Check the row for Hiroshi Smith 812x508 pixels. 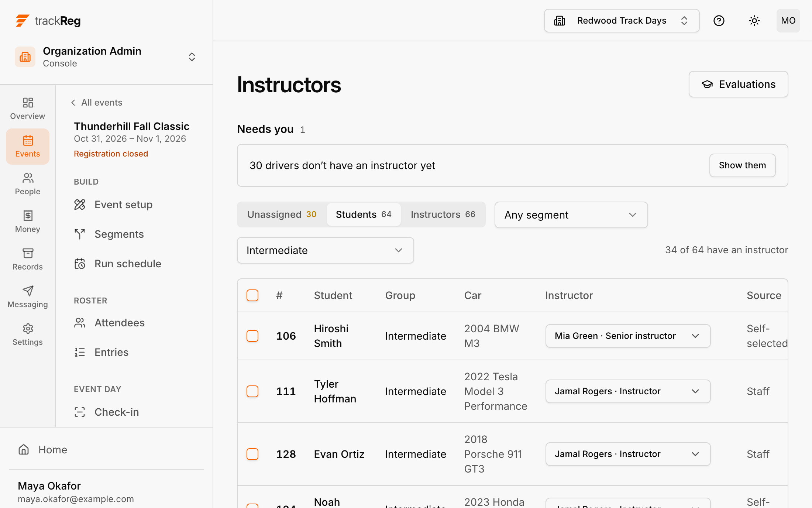(252, 336)
